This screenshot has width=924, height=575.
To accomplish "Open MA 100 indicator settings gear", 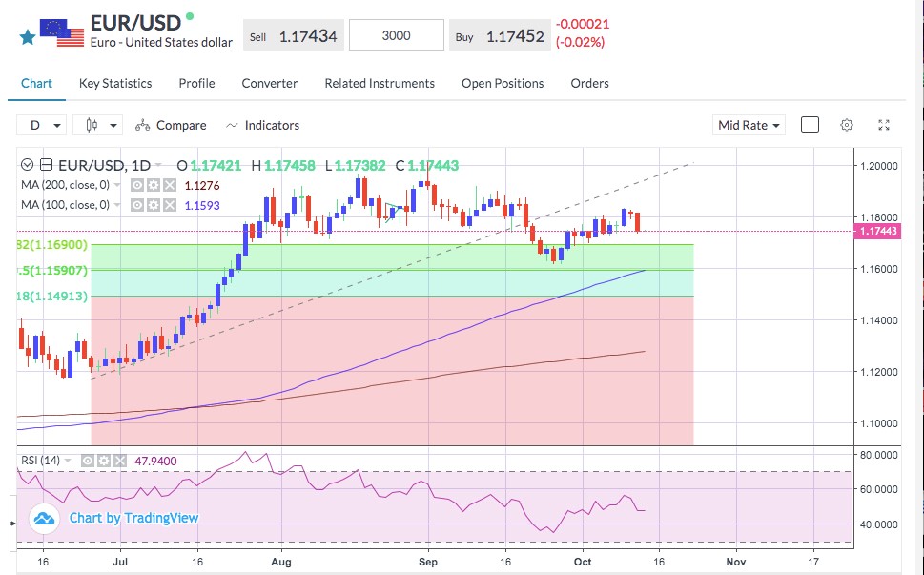I will click(154, 205).
